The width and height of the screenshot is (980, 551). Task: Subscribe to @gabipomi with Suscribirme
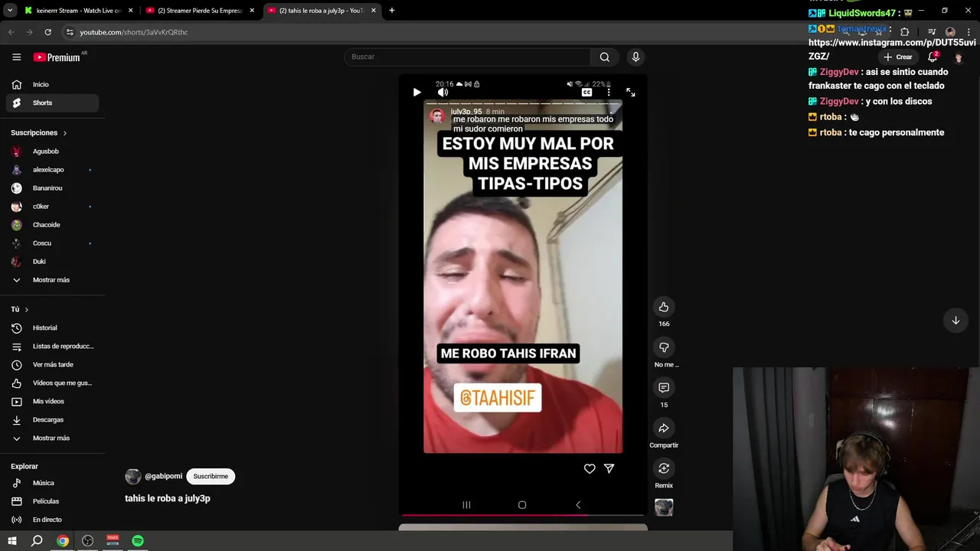(x=211, y=476)
